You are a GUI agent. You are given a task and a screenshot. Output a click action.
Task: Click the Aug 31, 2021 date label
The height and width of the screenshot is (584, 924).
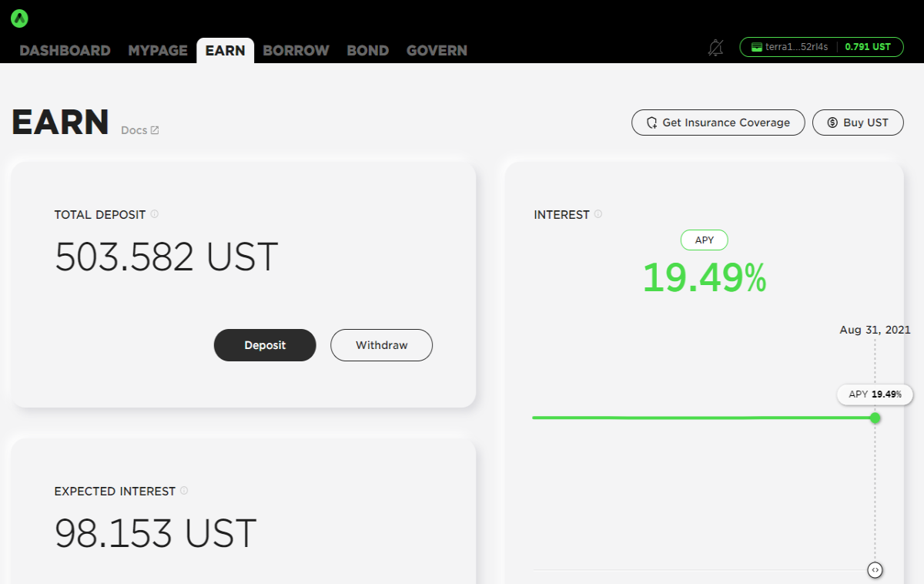point(875,330)
